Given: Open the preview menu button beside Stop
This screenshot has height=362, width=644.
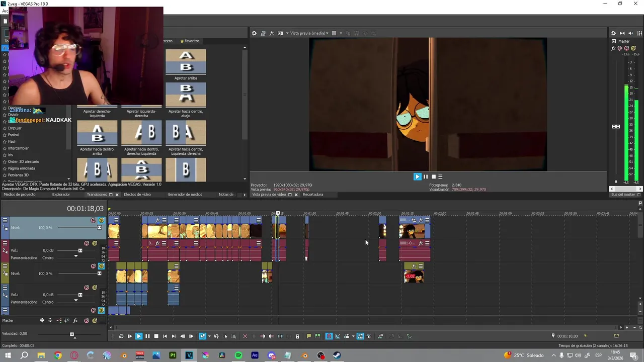Looking at the screenshot, I should [x=440, y=176].
